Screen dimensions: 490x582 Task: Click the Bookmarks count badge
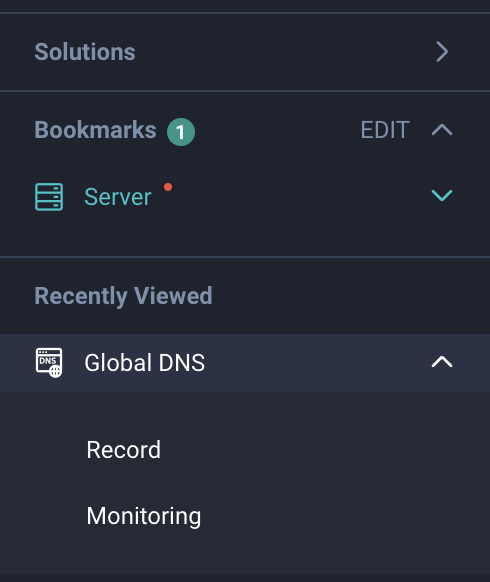(x=181, y=132)
